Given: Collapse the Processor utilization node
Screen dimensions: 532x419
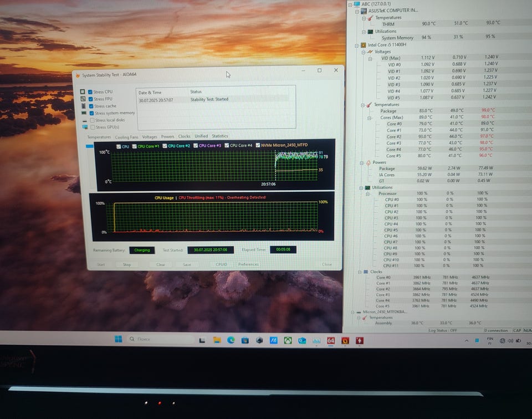Looking at the screenshot, I should (x=368, y=194).
